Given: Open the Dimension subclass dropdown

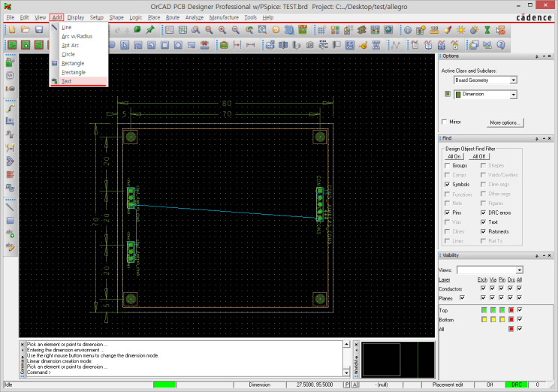Looking at the screenshot, I should pos(514,95).
